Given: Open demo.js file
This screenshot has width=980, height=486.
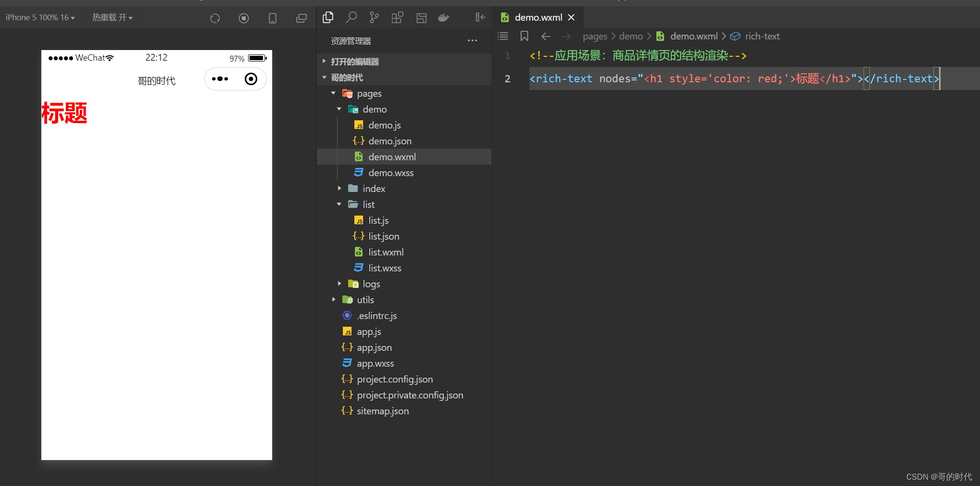Looking at the screenshot, I should tap(404, 125).
